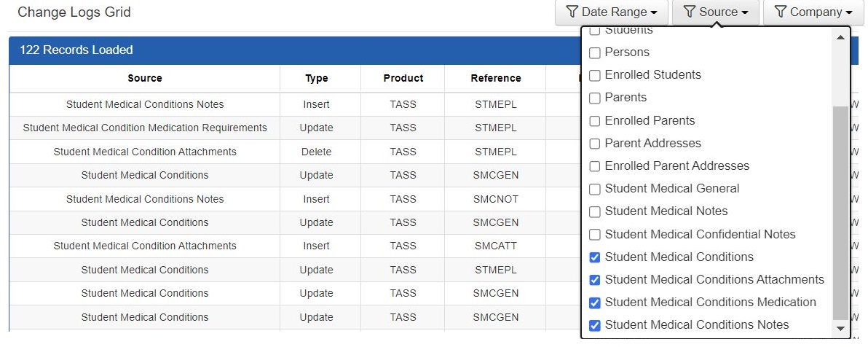Click the scroll up arrow in Source list
The height and width of the screenshot is (347, 868).
click(x=841, y=37)
